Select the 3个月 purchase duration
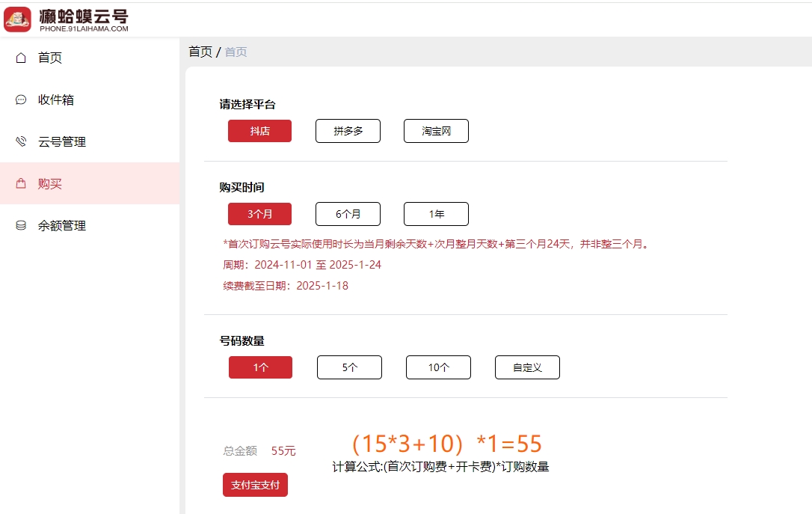 point(259,214)
